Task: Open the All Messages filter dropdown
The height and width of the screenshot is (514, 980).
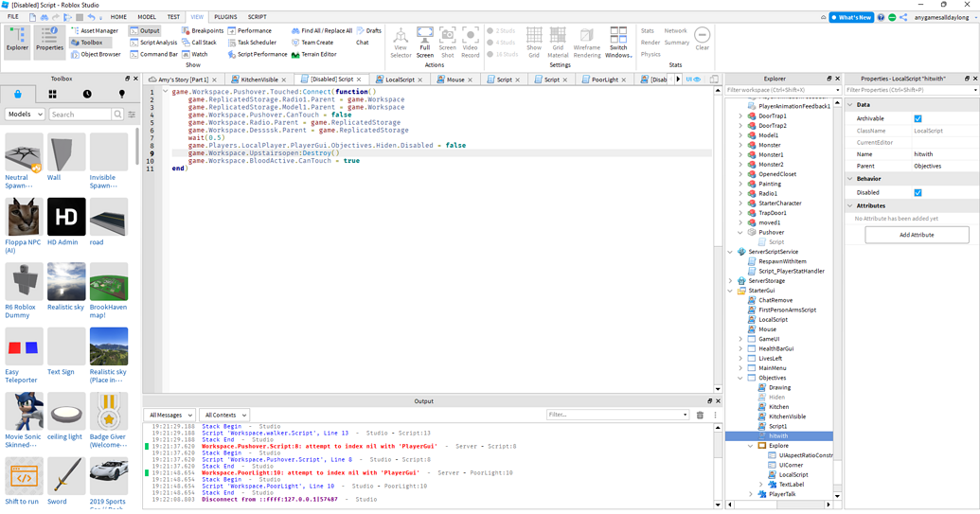Action: pyautogui.click(x=170, y=415)
